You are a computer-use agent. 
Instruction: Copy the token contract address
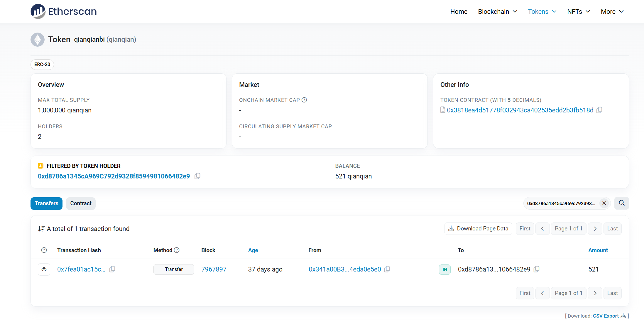pos(599,110)
